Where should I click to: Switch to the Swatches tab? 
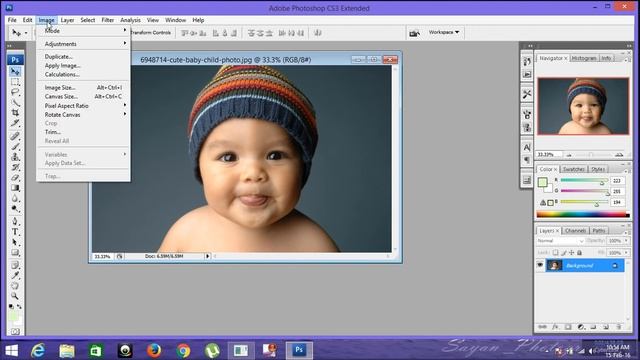(573, 169)
